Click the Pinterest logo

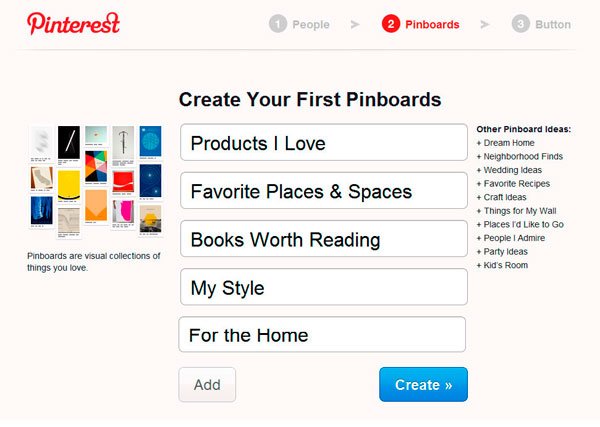73,23
